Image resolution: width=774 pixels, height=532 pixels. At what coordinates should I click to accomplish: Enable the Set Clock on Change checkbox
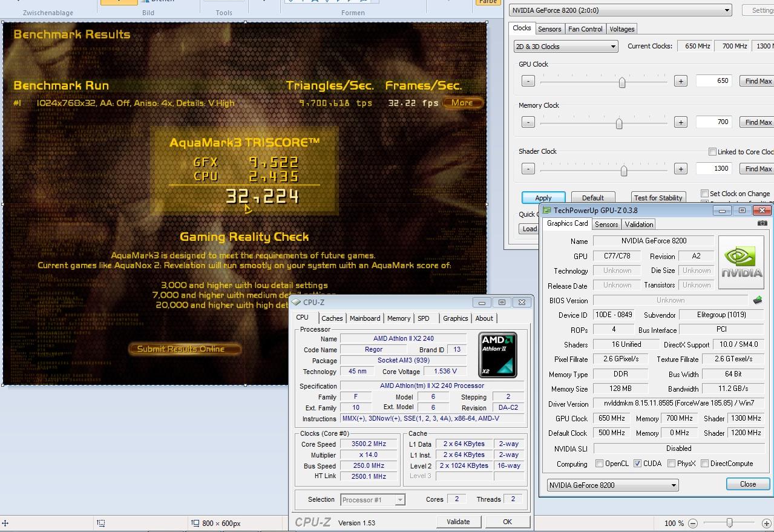[x=704, y=194]
